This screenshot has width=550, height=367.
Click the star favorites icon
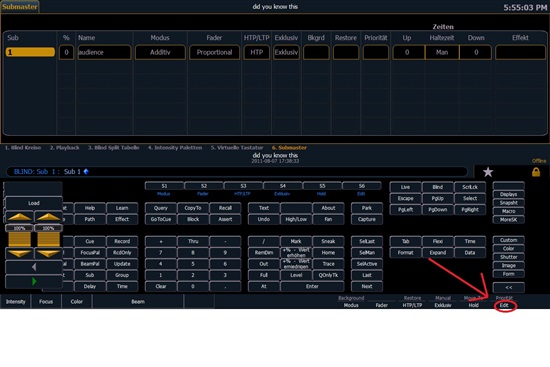pyautogui.click(x=488, y=172)
